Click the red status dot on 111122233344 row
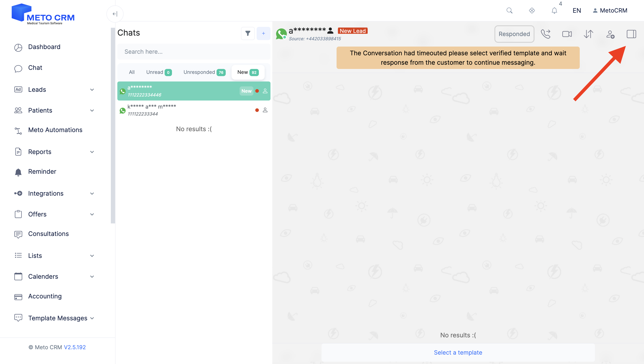The height and width of the screenshot is (364, 644). (257, 110)
